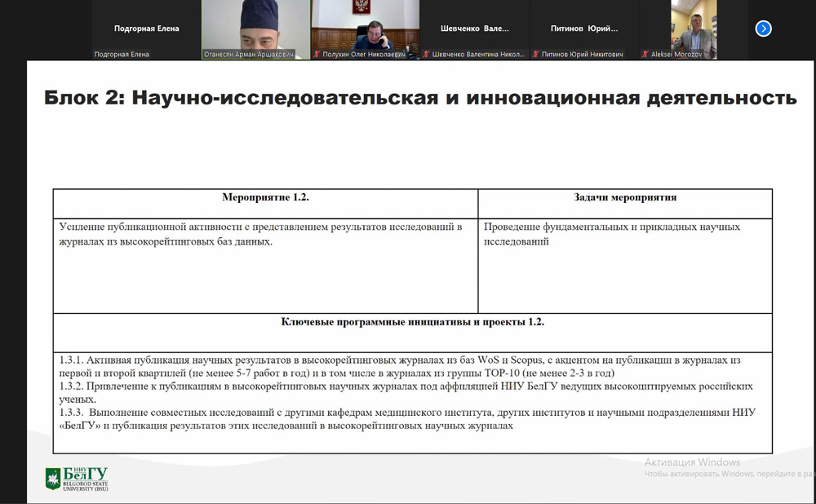This screenshot has width=816, height=504.
Task: Click muted mic icon beside Шевченко Валентина
Action: pyautogui.click(x=426, y=55)
